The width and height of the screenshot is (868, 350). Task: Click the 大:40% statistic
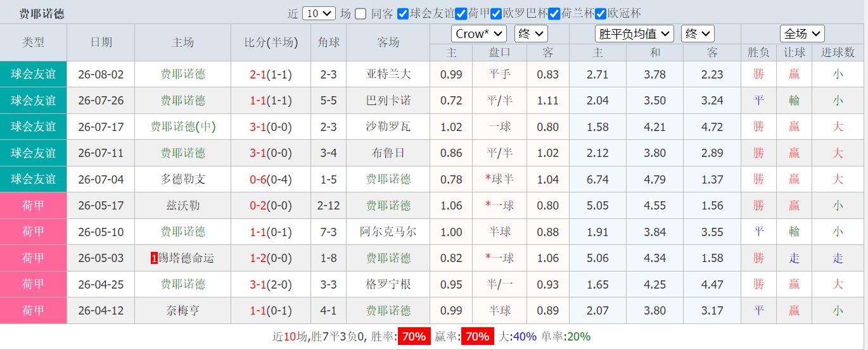tap(518, 337)
